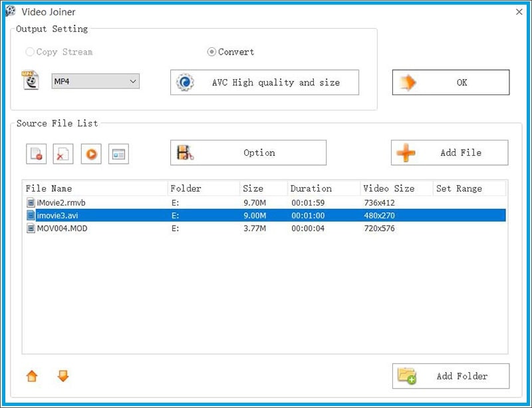
Task: Click the remove file icon with red circle
Action: coord(37,154)
